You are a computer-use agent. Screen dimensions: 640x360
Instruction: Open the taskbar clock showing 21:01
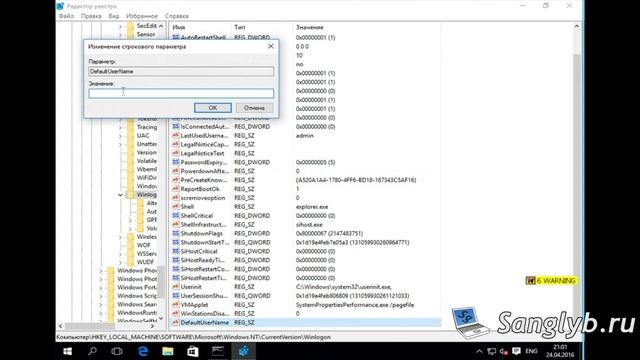(560, 351)
